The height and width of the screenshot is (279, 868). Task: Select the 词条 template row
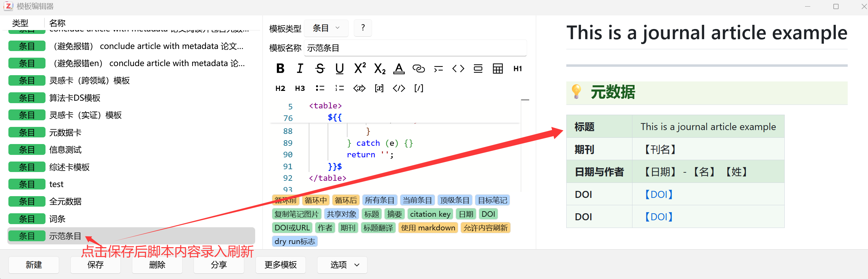131,219
